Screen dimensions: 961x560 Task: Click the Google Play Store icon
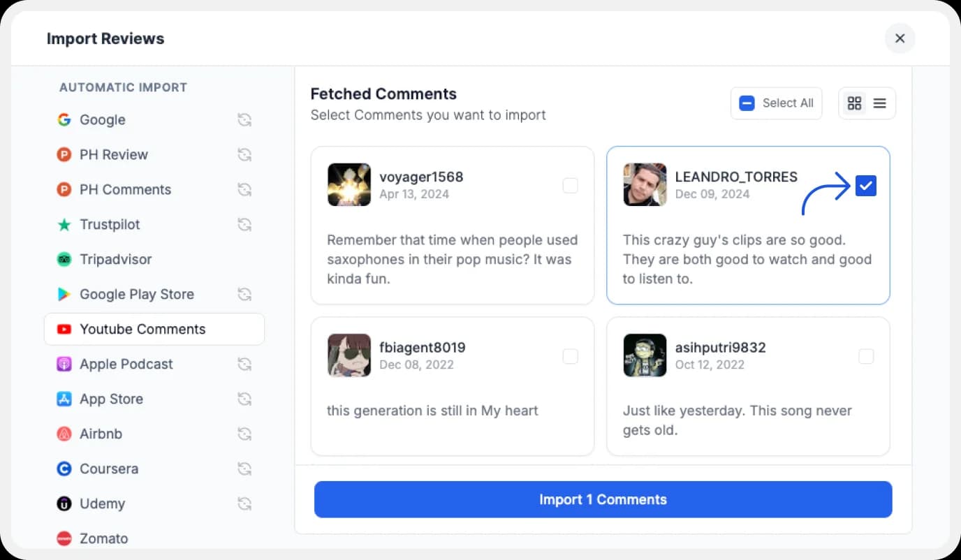[x=64, y=294]
